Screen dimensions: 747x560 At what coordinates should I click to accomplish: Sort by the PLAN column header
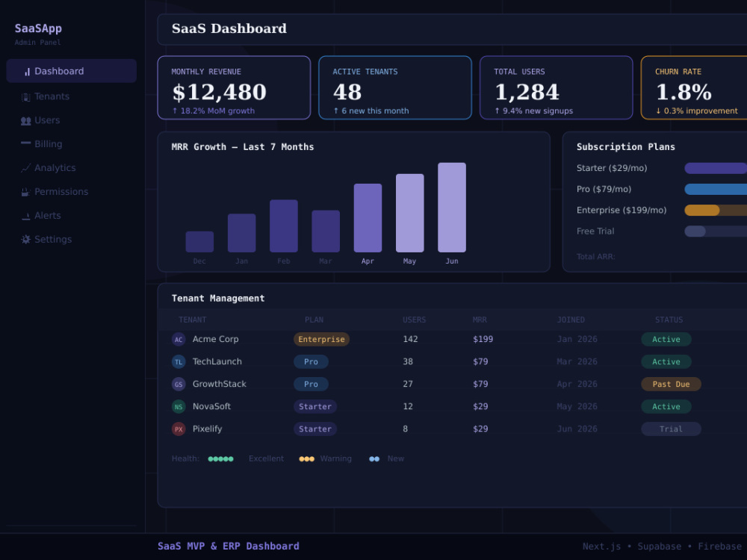coord(314,320)
